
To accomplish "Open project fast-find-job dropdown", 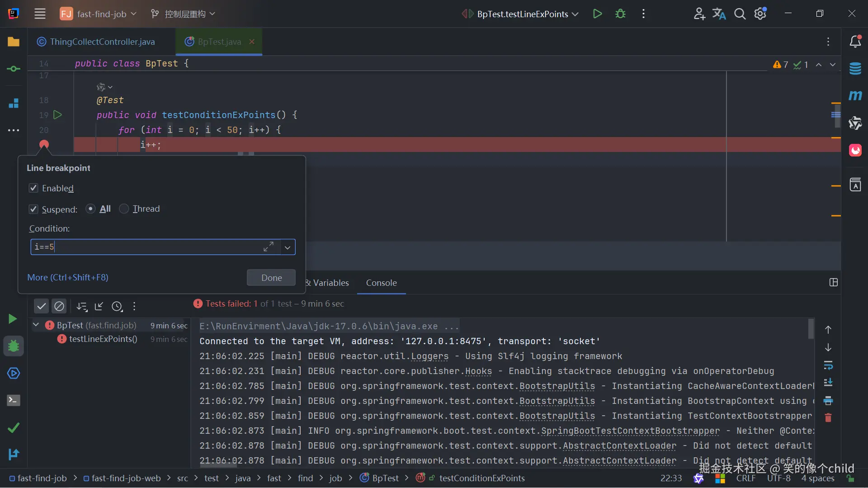I will pos(98,14).
